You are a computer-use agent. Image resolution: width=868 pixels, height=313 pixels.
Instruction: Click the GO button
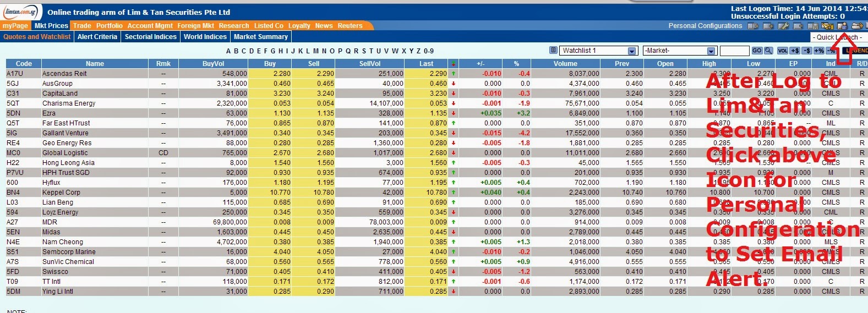pos(757,51)
